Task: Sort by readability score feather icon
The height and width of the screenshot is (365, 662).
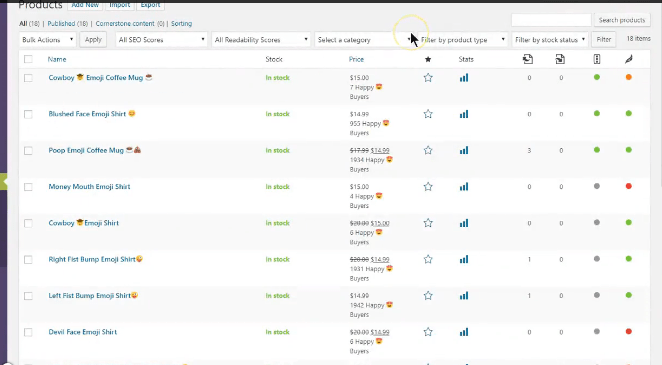Action: tap(629, 59)
